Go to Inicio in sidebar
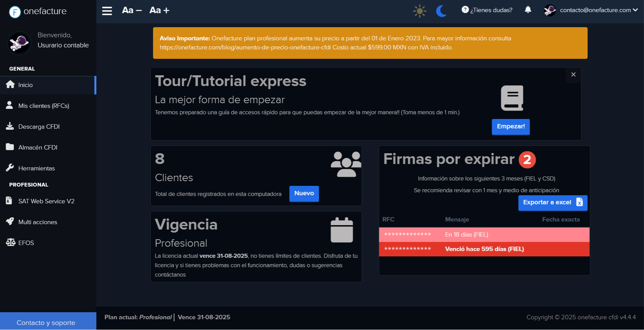 tap(48, 85)
